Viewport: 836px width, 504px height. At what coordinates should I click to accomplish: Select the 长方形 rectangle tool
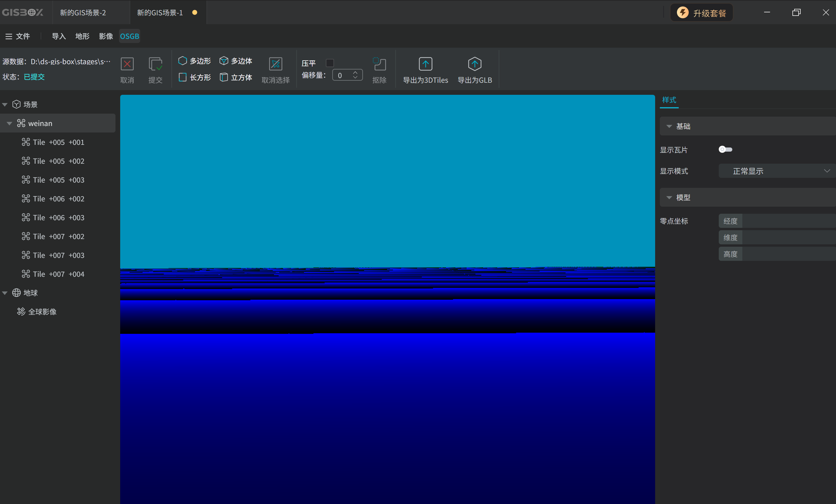coord(194,77)
